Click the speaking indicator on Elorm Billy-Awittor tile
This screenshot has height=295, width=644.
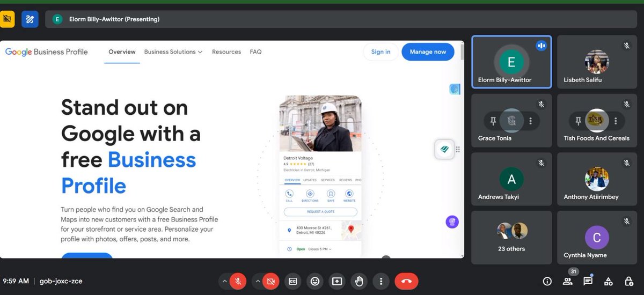pyautogui.click(x=541, y=46)
